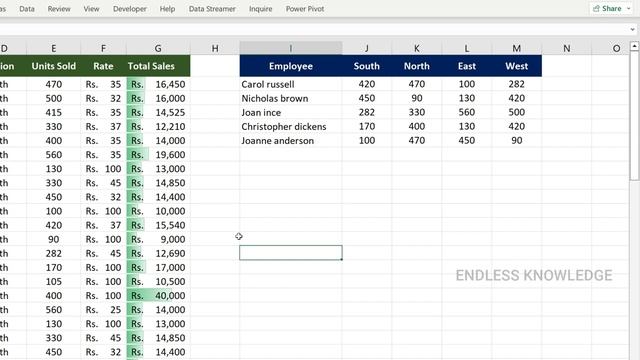Image resolution: width=640 pixels, height=360 pixels.
Task: Click the Total Sales header cell
Action: tap(158, 66)
